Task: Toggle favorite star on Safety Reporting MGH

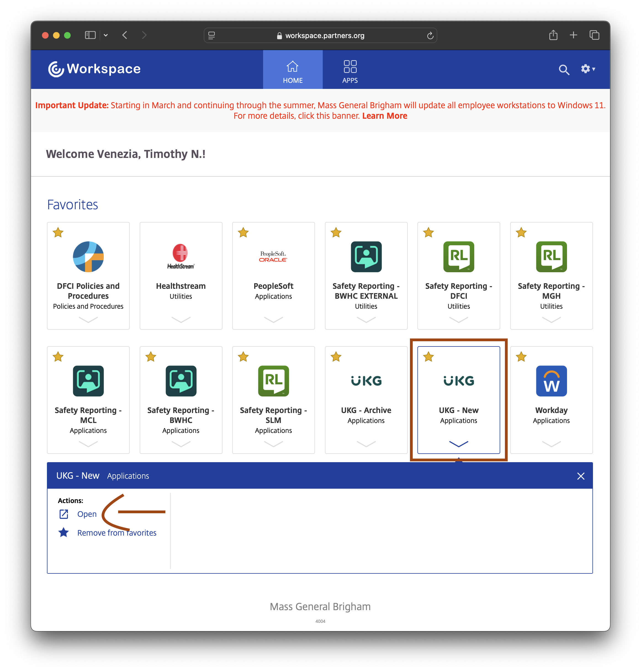Action: point(521,232)
